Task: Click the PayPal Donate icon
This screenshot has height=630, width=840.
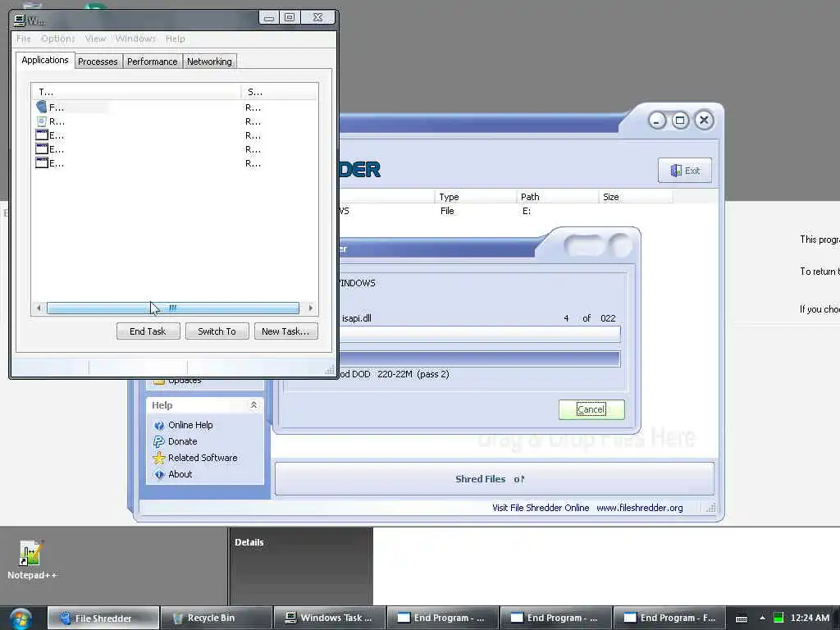Action: coord(159,441)
